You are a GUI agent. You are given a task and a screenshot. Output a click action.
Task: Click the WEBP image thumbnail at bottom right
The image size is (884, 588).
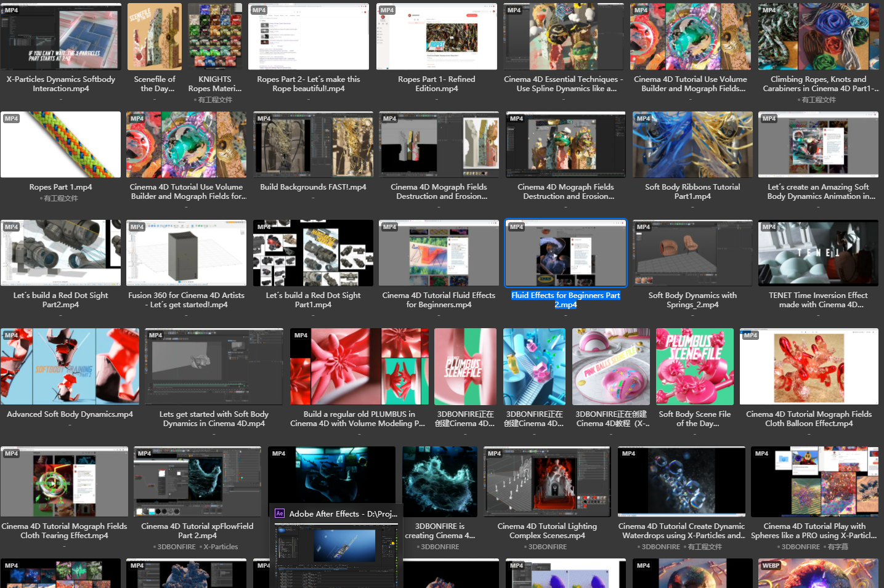coord(818,573)
